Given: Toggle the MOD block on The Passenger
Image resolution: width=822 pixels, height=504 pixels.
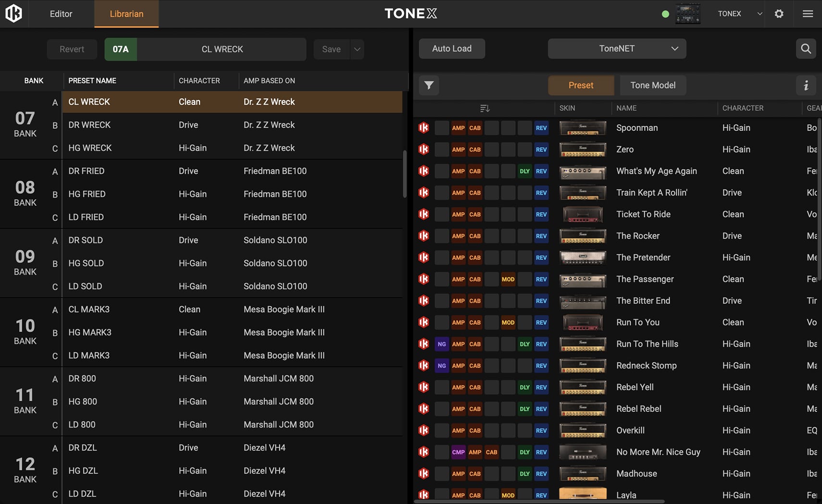Looking at the screenshot, I should [508, 279].
